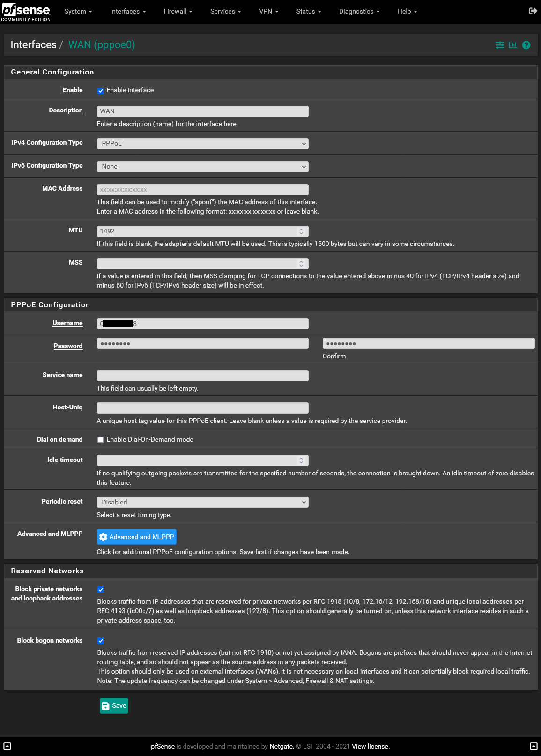Click the MAC Address input field
This screenshot has height=756, width=541.
tap(202, 190)
